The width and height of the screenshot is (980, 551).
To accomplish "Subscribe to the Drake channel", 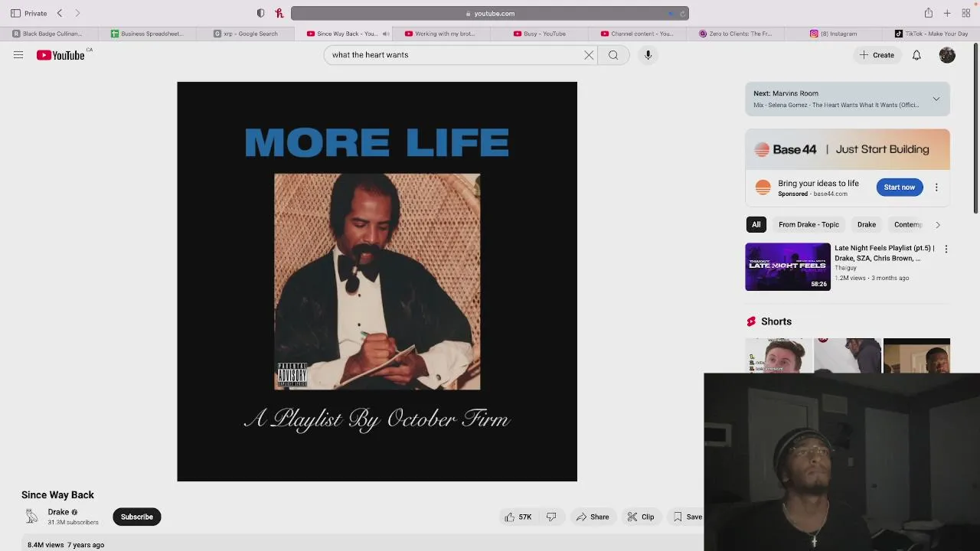I will tap(137, 517).
